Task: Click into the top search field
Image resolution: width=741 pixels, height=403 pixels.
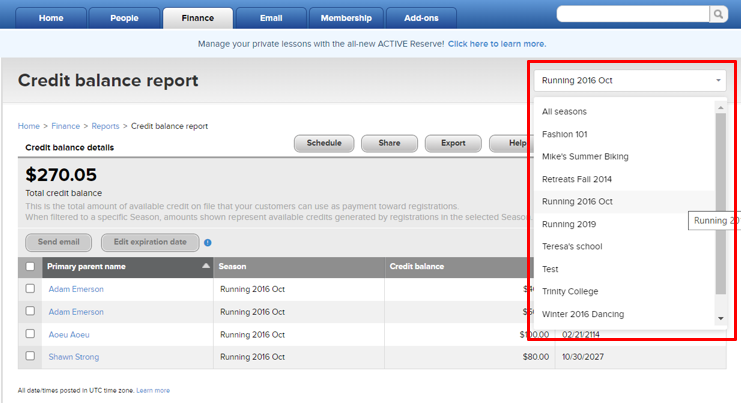Action: coord(632,13)
